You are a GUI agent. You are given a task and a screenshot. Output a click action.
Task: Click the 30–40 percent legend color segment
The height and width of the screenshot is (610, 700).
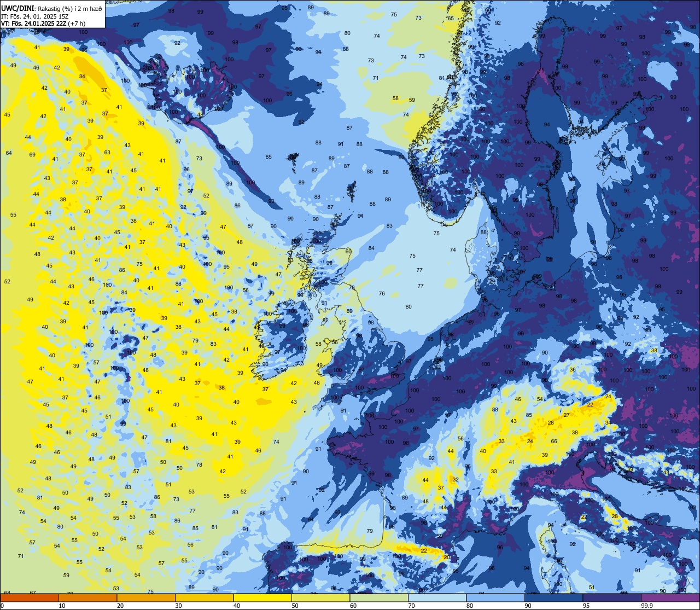pyautogui.click(x=204, y=597)
